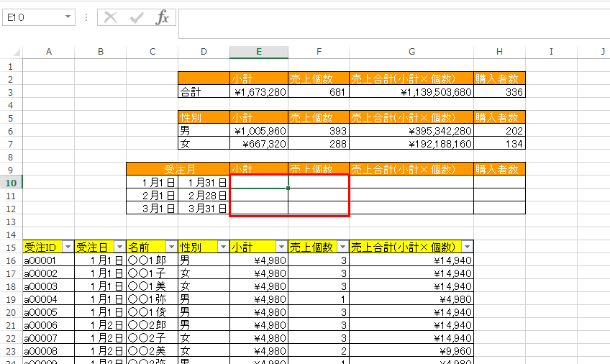Open the 名前 column filter arrow

click(171, 247)
